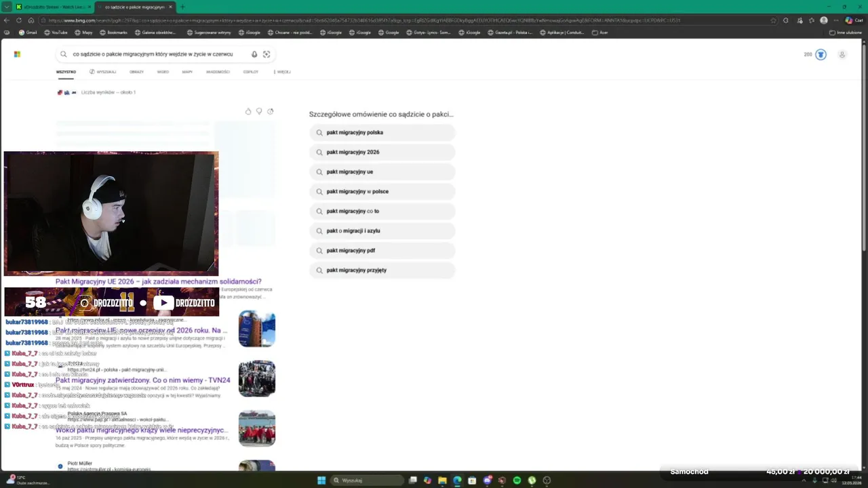Expand the WIĘCEJ search filter menu
This screenshot has height=488, width=868.
pyautogui.click(x=282, y=72)
